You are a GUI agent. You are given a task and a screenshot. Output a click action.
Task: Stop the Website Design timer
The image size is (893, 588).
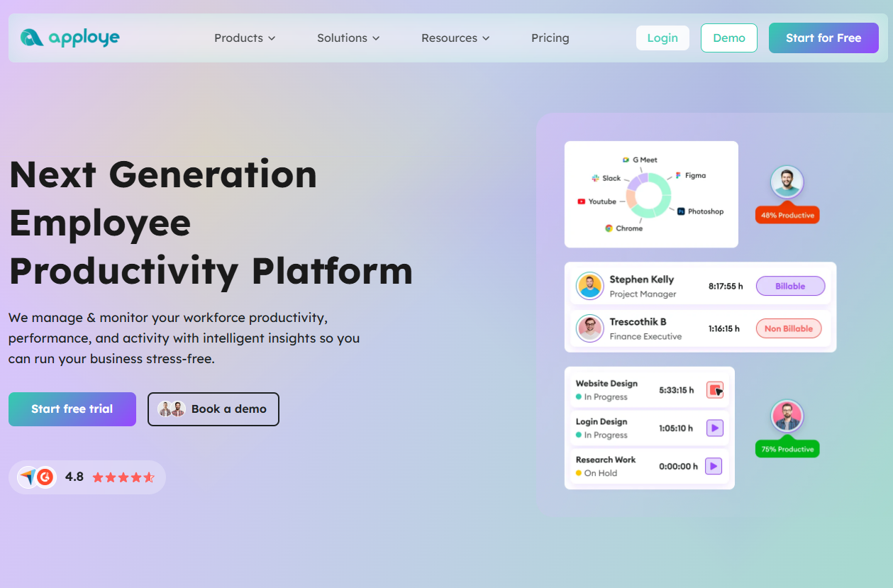point(716,389)
